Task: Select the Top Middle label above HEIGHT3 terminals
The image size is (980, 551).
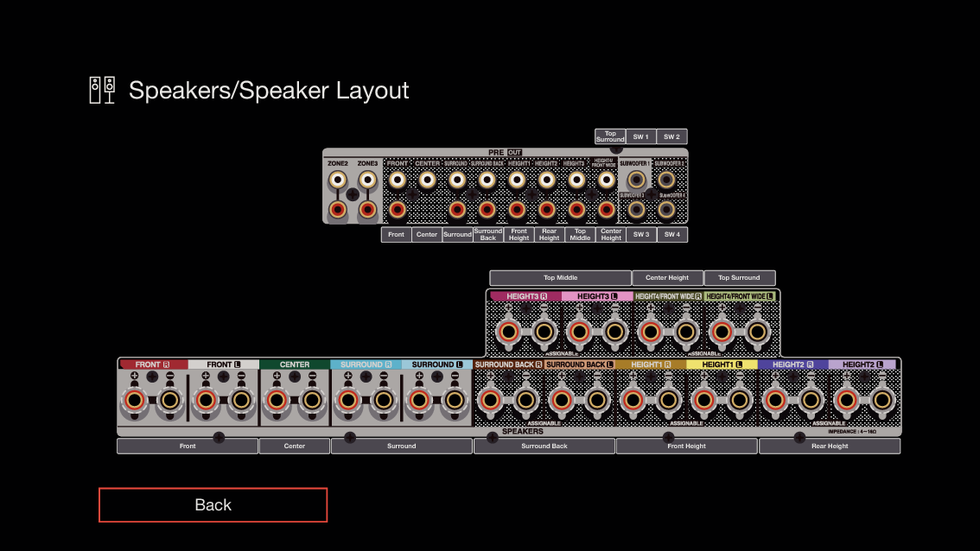Action: point(560,278)
